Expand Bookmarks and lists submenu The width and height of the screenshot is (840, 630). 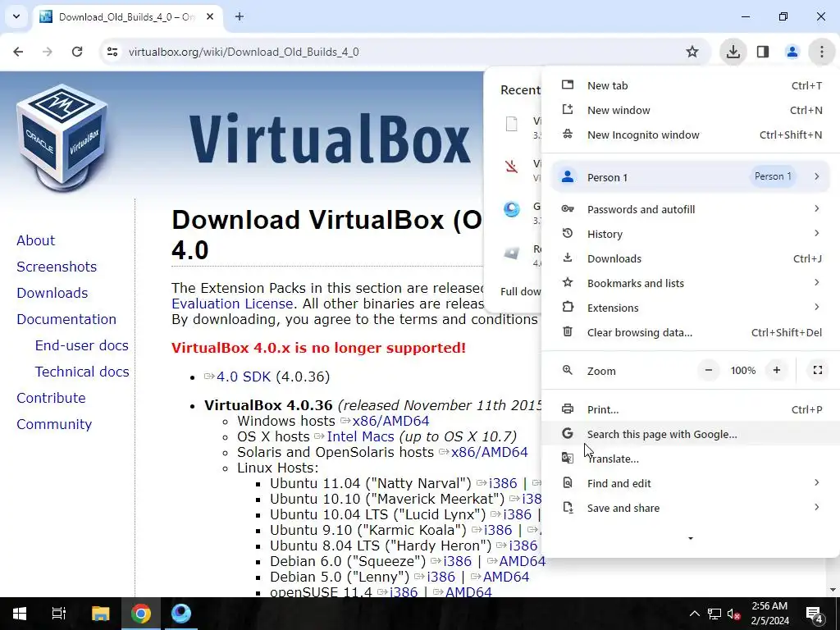(691, 283)
